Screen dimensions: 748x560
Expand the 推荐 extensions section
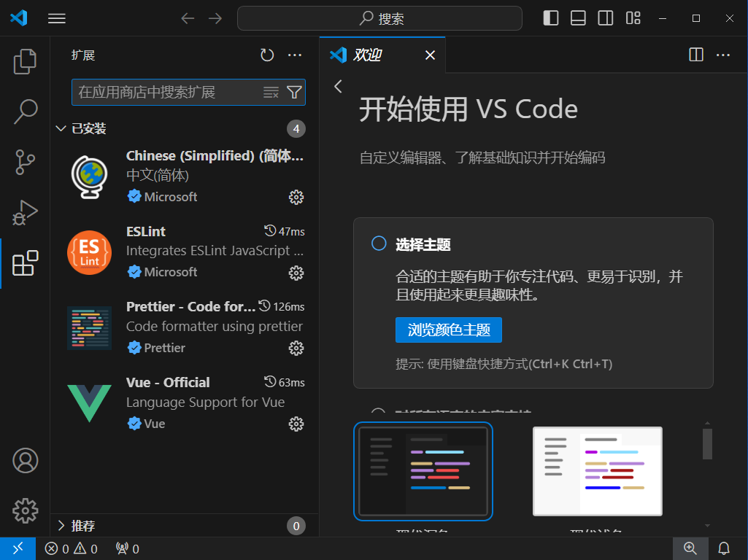61,526
